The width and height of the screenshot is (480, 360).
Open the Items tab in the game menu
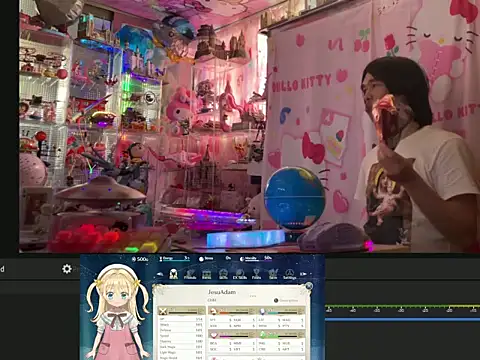click(x=207, y=274)
